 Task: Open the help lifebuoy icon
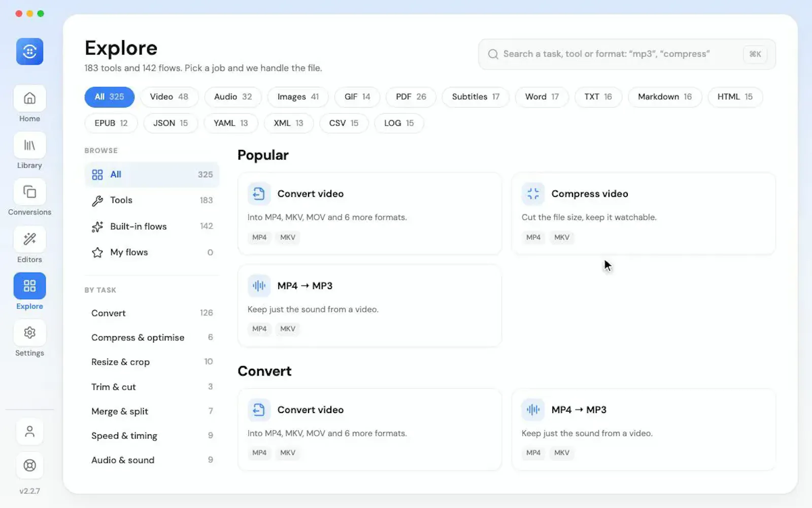(29, 465)
